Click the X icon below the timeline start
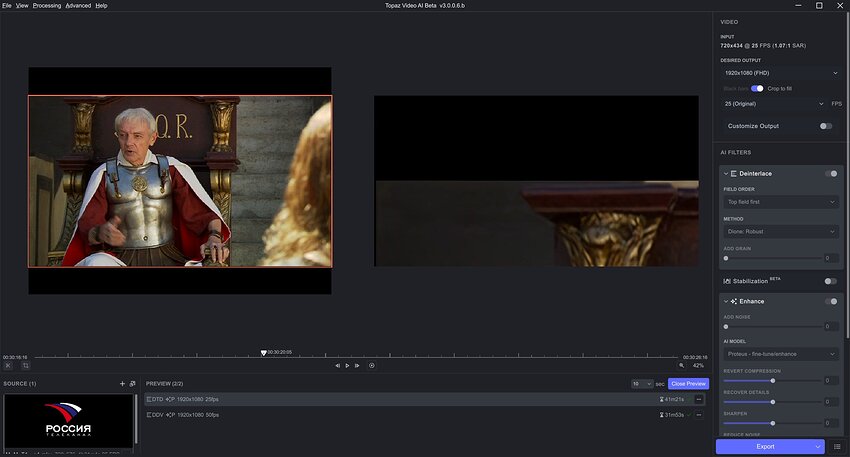The width and height of the screenshot is (850, 457). [8, 366]
